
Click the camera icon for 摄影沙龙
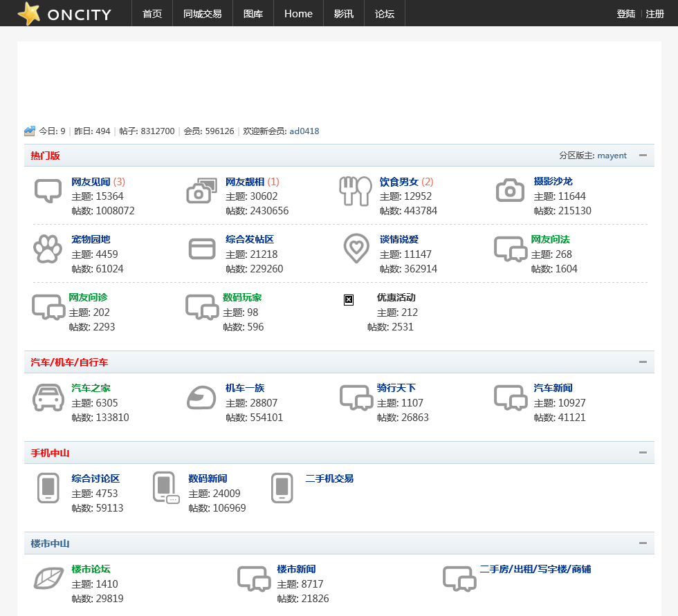pos(510,191)
